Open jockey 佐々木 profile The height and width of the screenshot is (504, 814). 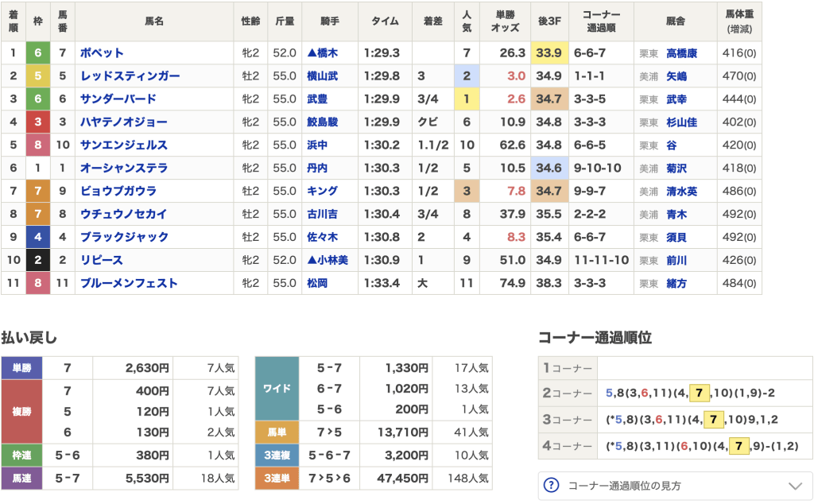(x=323, y=237)
